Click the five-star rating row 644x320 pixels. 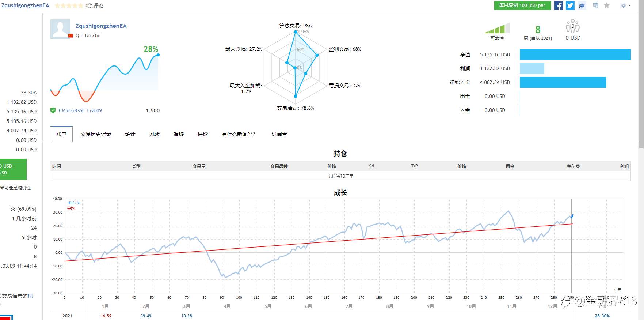[69, 5]
